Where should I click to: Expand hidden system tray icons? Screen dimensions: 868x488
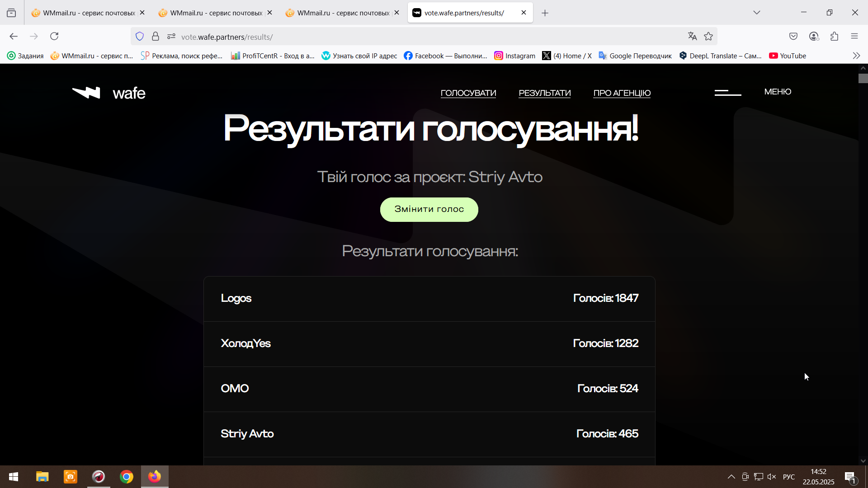tap(731, 477)
